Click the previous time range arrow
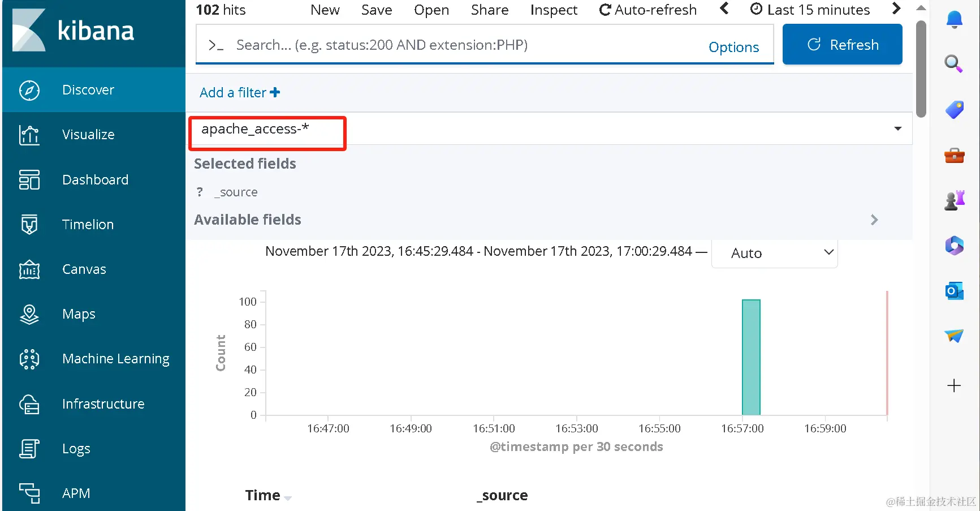This screenshot has width=980, height=511. 724,8
